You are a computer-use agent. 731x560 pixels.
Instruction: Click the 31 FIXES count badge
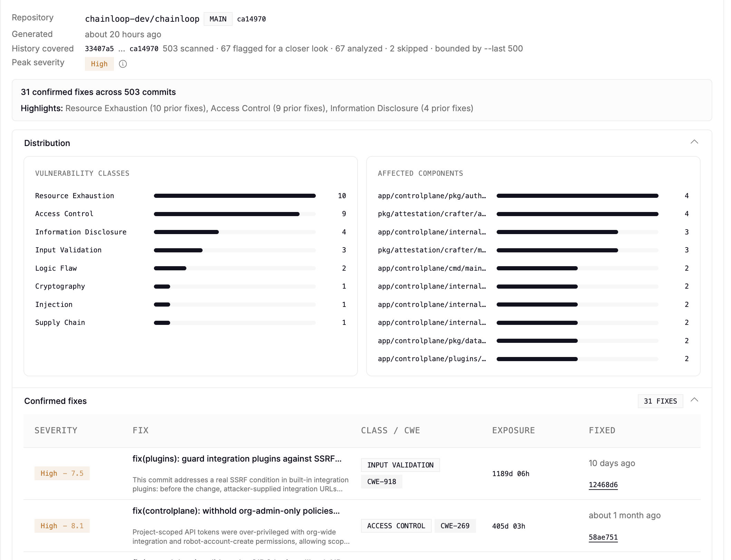pyautogui.click(x=660, y=401)
